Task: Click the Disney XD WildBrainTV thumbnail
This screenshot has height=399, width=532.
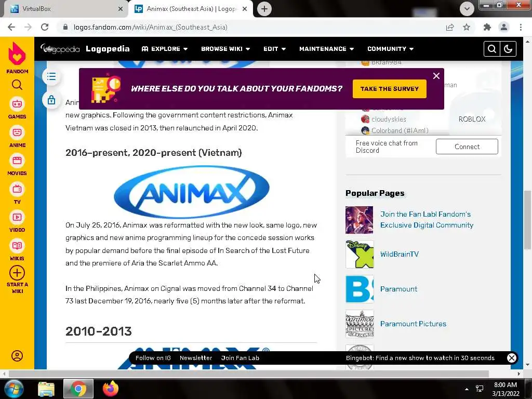Action: click(x=360, y=255)
